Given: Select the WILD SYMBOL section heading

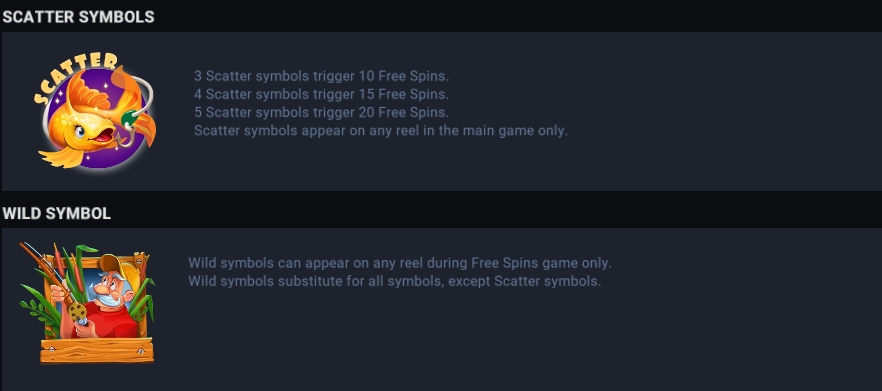Looking at the screenshot, I should (x=57, y=213).
